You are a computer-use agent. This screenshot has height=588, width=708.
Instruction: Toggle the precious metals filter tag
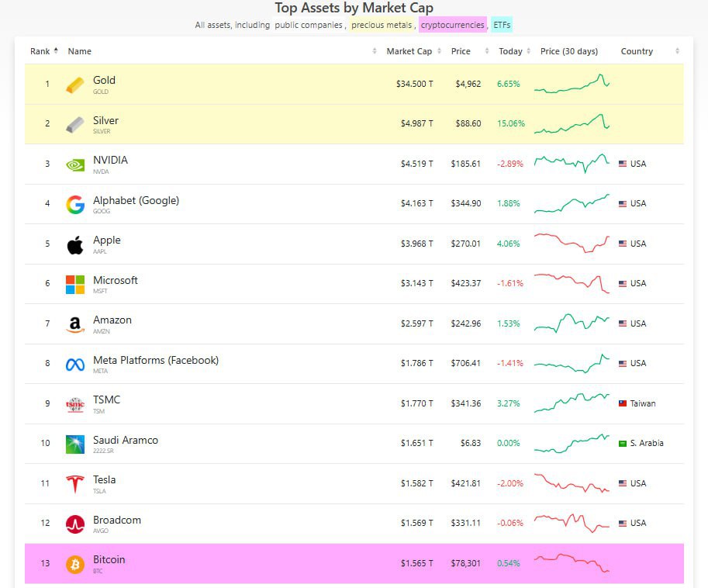383,25
